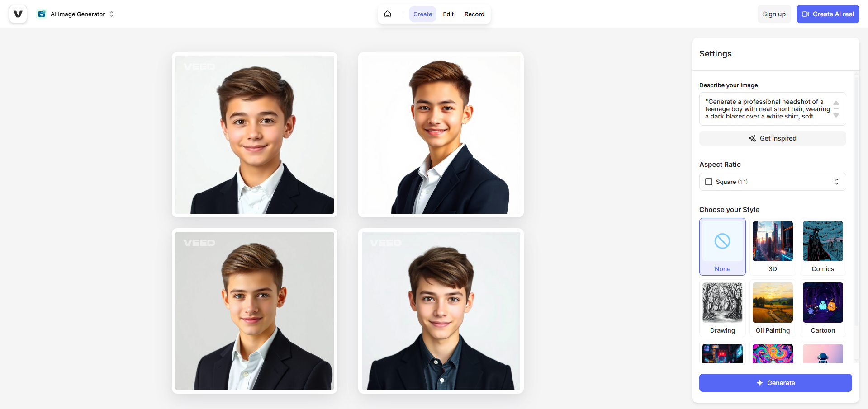Switch to the Edit tab
Viewport: 868px width, 409px height.
[448, 14]
